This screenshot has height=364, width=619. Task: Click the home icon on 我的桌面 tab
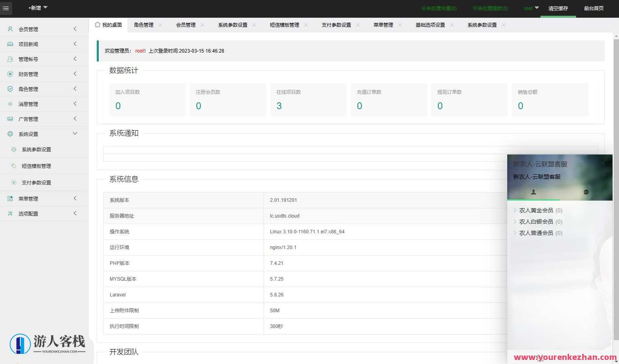point(98,25)
